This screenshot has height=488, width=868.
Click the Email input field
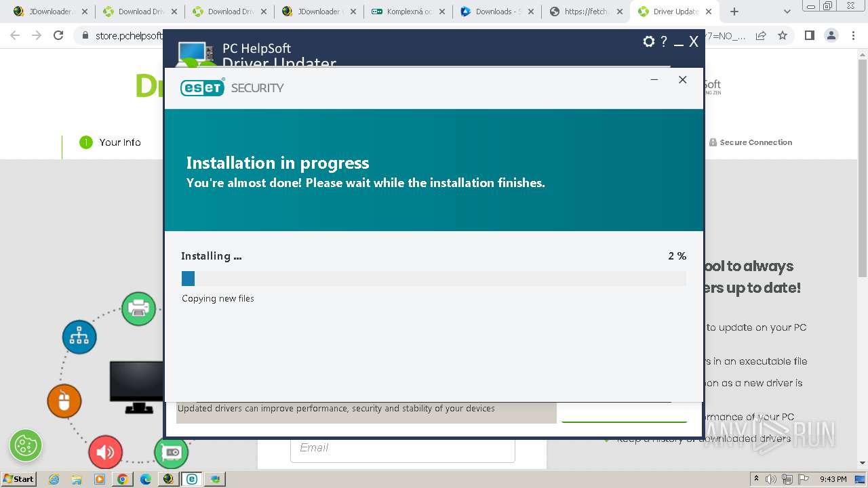(402, 448)
